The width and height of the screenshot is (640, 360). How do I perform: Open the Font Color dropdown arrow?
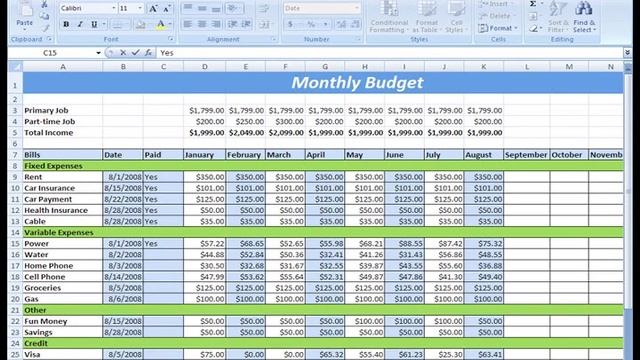pyautogui.click(x=170, y=24)
